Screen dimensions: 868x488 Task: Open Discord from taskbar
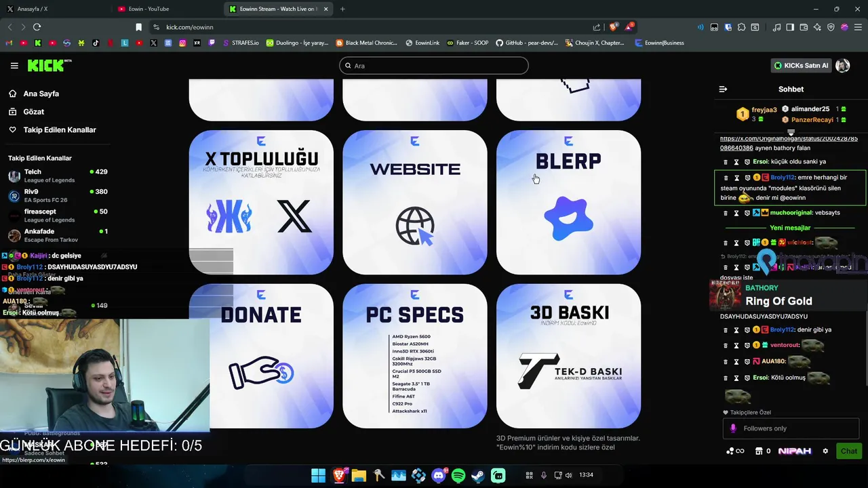coord(439,475)
